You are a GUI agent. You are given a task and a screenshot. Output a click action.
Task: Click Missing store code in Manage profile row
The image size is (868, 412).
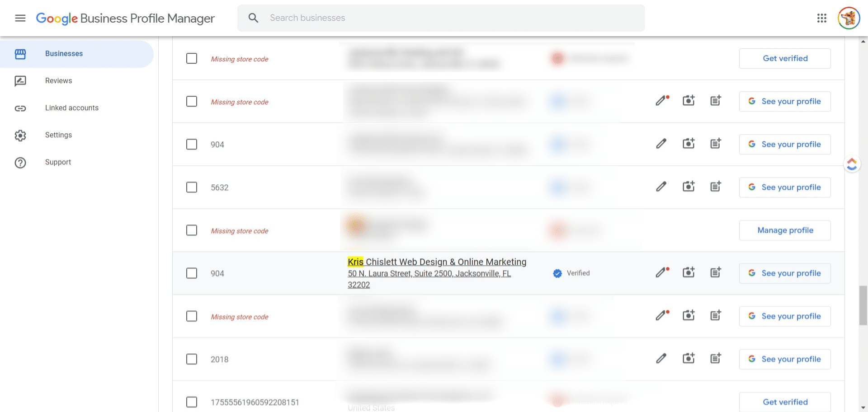click(x=240, y=231)
